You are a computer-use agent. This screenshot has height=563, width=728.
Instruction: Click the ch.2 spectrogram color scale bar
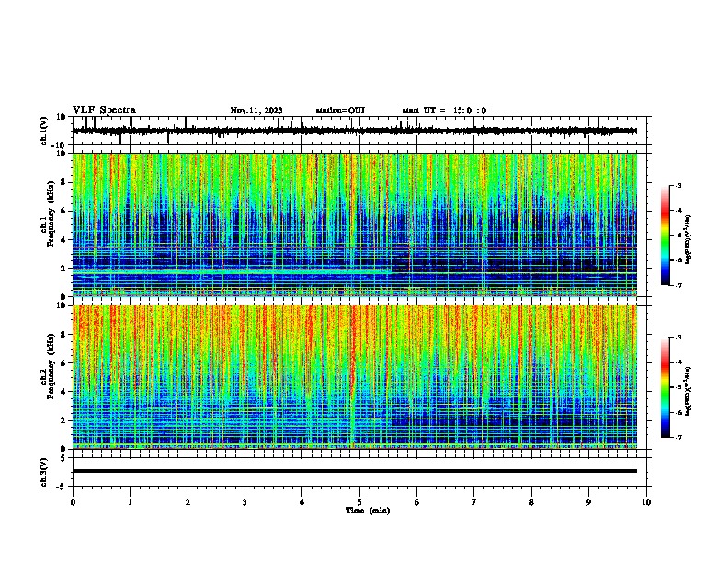point(665,387)
